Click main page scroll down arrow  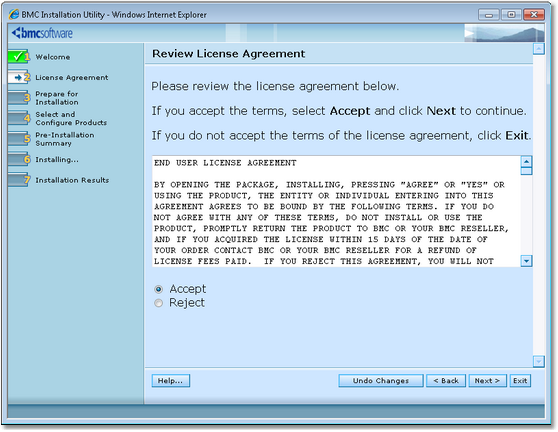tap(539, 361)
